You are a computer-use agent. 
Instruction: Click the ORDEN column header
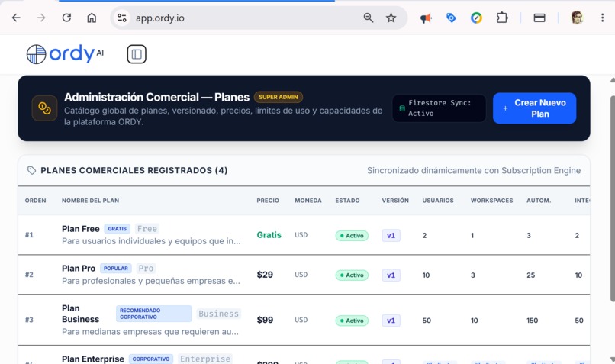(36, 201)
